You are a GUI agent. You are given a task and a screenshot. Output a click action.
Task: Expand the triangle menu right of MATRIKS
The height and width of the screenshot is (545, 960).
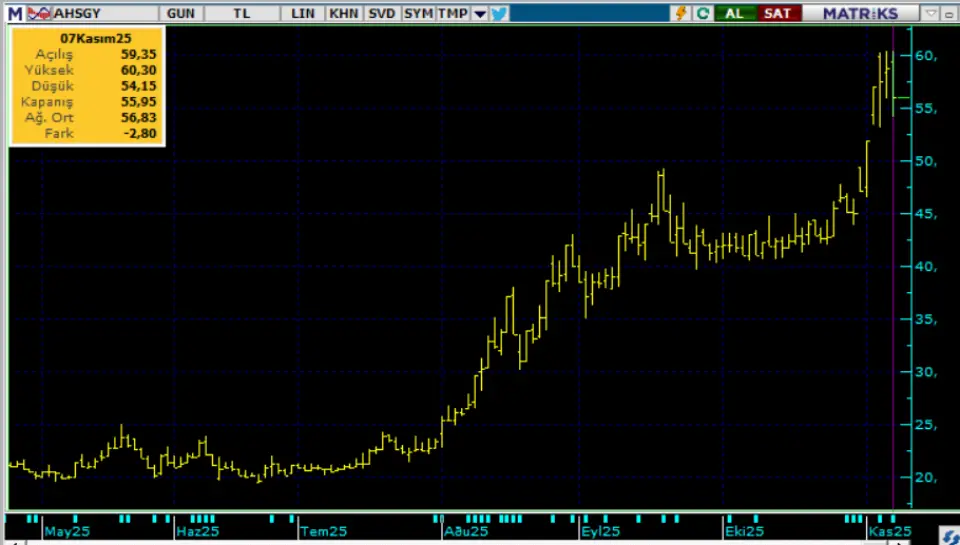pos(930,13)
